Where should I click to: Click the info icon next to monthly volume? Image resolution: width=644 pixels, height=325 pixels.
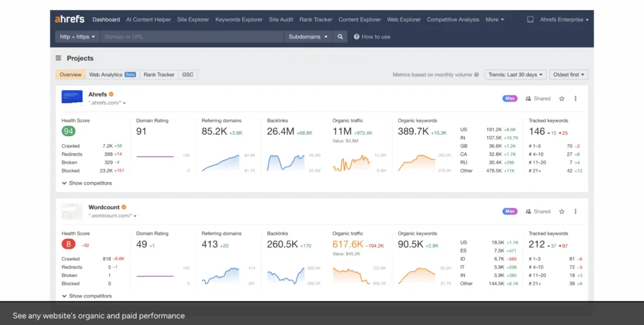pyautogui.click(x=477, y=74)
